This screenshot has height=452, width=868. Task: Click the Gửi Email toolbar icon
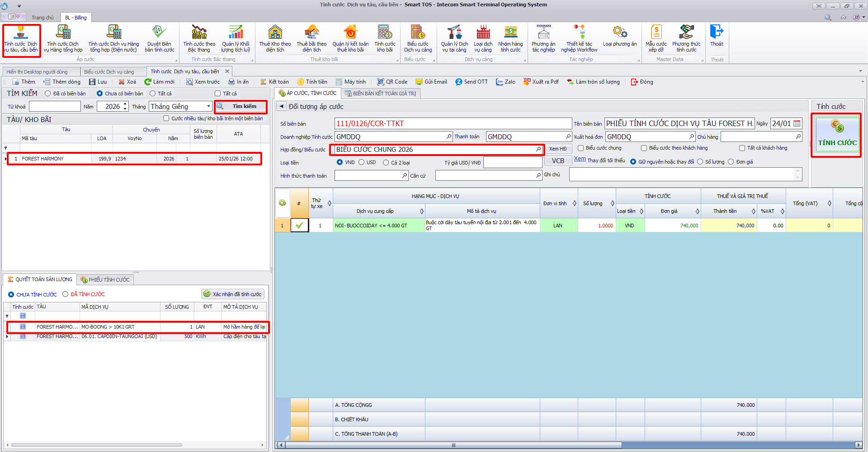tap(431, 82)
